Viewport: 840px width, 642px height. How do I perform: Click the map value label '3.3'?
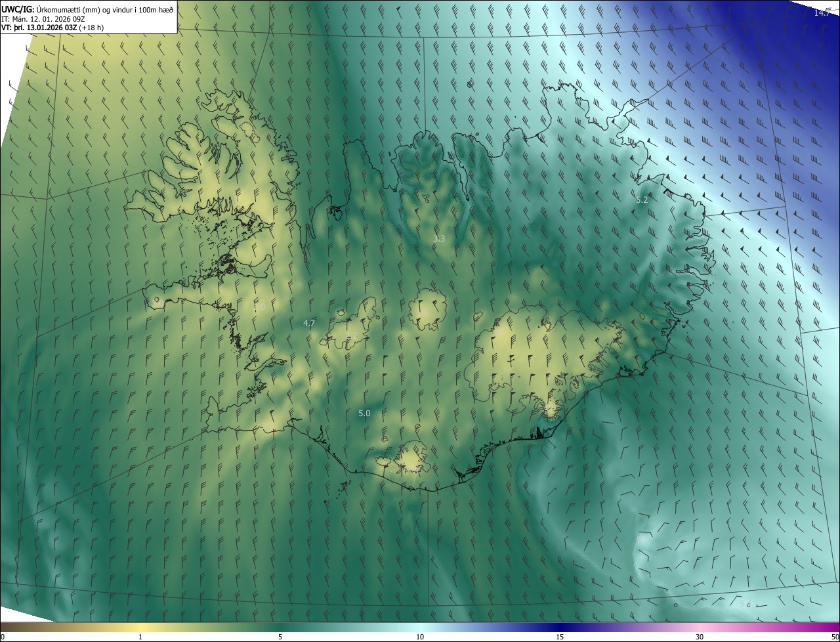coord(439,239)
